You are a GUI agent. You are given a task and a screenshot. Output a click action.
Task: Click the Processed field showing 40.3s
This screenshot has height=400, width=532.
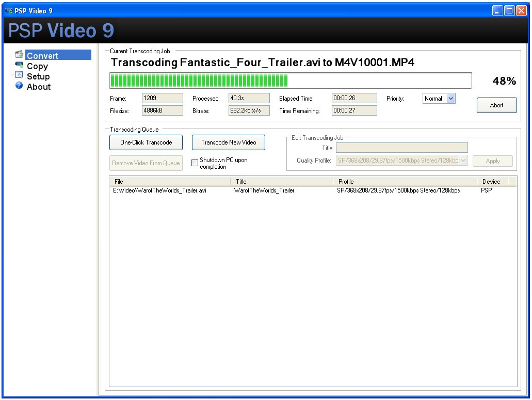tap(249, 98)
